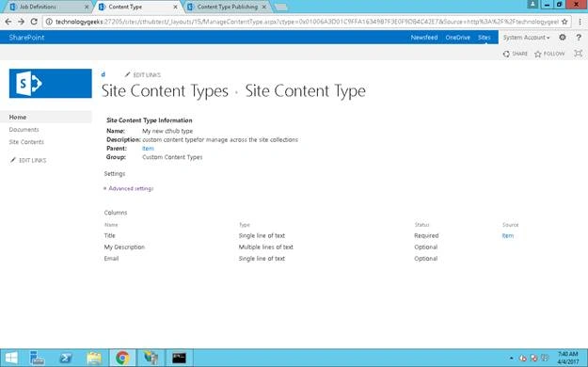Viewport: 588px width, 367px height.
Task: Close the Content Type Publishing tab
Action: coord(264,7)
